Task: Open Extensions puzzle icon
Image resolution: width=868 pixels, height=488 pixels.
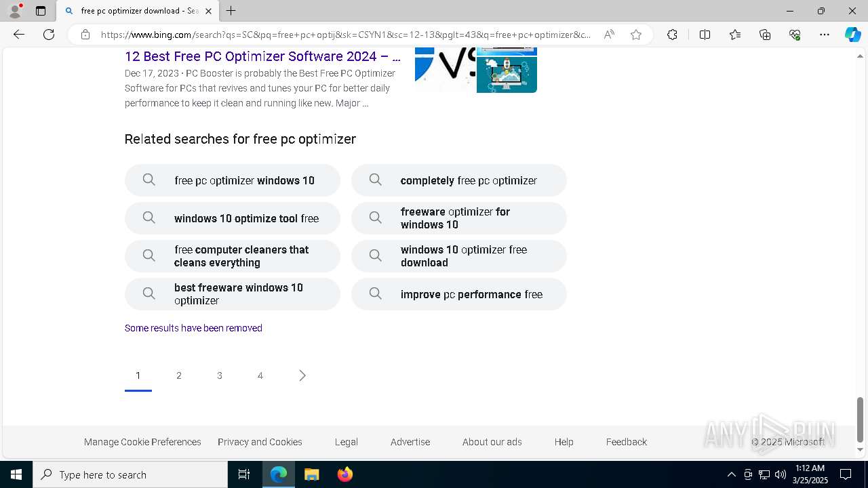Action: 672,35
